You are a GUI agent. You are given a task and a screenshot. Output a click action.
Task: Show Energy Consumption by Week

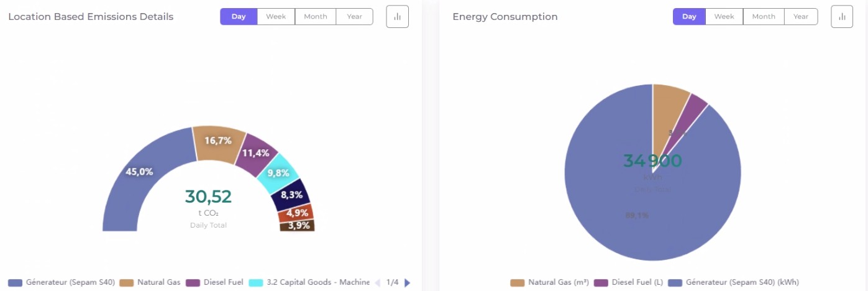[x=724, y=17]
